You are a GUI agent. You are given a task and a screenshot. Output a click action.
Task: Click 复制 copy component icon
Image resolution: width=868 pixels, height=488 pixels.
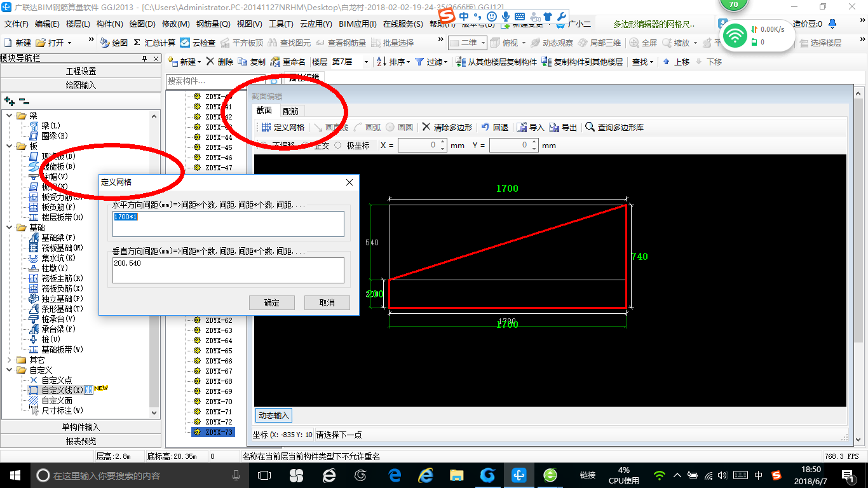pyautogui.click(x=243, y=62)
